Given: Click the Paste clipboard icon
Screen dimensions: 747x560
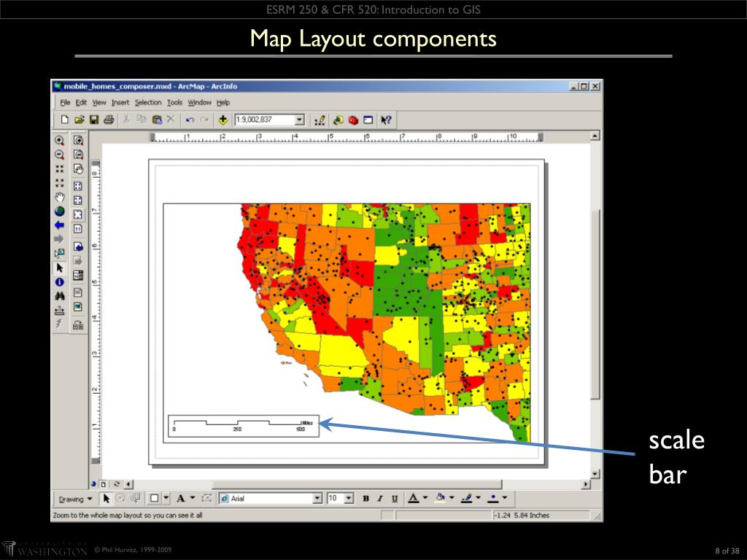Looking at the screenshot, I should tap(157, 120).
